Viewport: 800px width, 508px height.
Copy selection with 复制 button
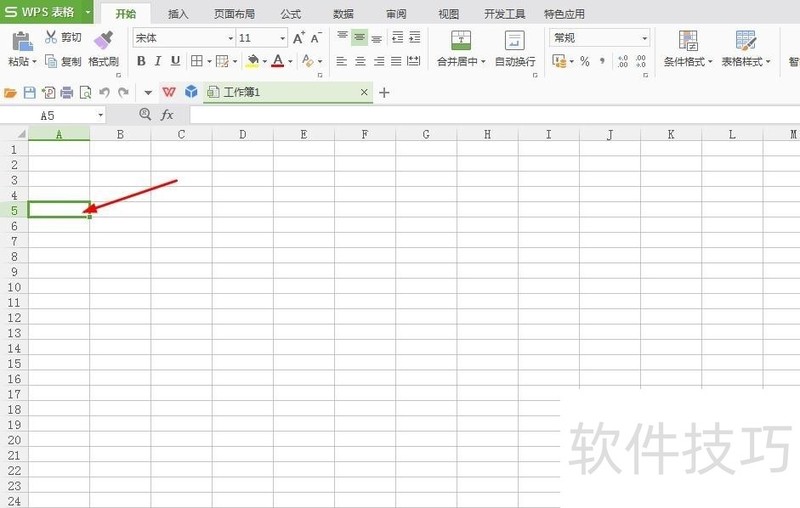[x=63, y=62]
